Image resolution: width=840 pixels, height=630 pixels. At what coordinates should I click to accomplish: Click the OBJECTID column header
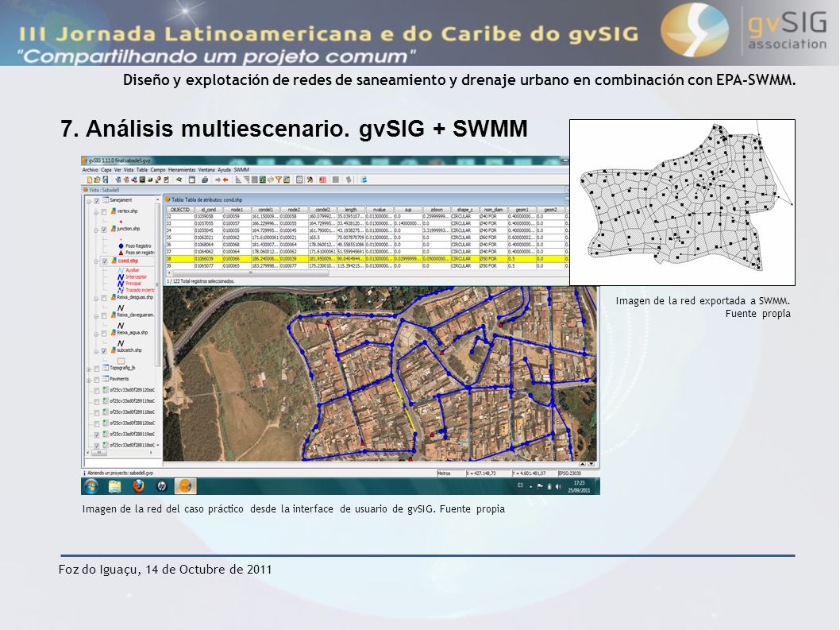point(180,210)
